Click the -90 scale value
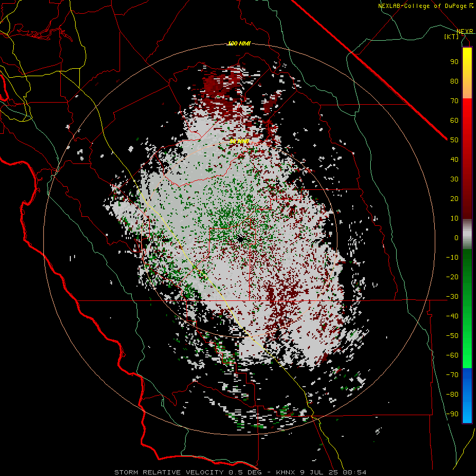Viewport: 476px width, 476px height. tap(452, 414)
